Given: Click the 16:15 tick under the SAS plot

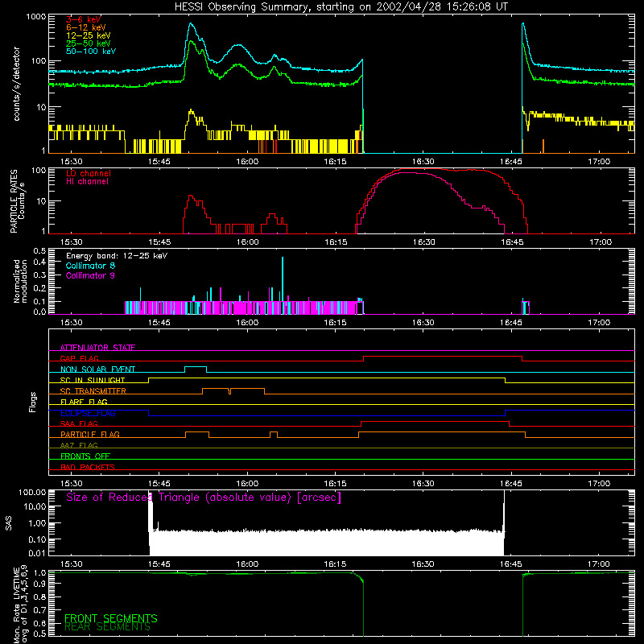Looking at the screenshot, I should click(335, 564).
